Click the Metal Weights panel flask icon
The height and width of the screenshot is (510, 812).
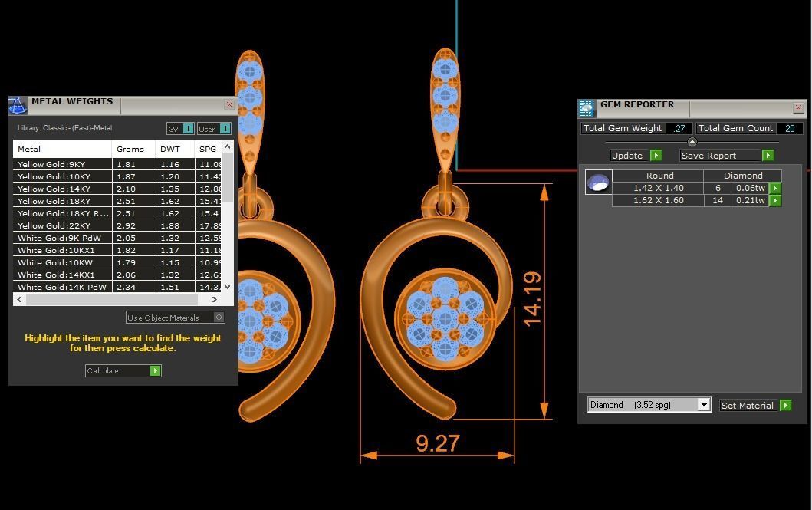(18, 106)
